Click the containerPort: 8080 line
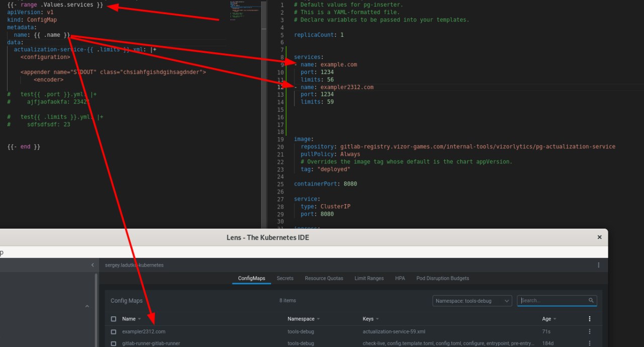644x347 pixels. 326,184
